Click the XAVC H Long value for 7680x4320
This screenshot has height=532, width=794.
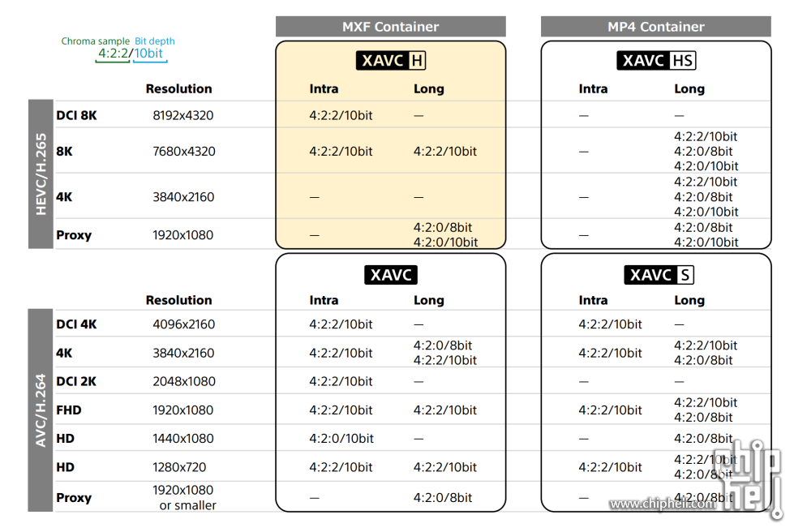click(x=445, y=152)
